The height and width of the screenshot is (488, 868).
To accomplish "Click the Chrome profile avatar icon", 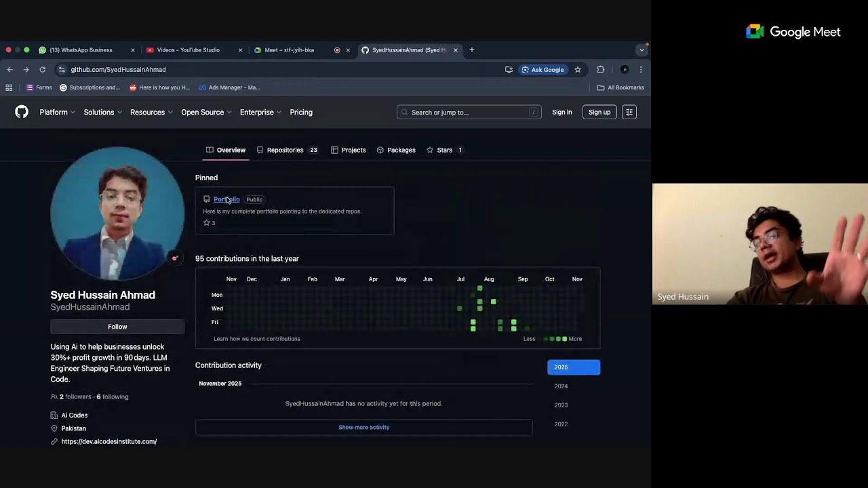I will [x=625, y=69].
